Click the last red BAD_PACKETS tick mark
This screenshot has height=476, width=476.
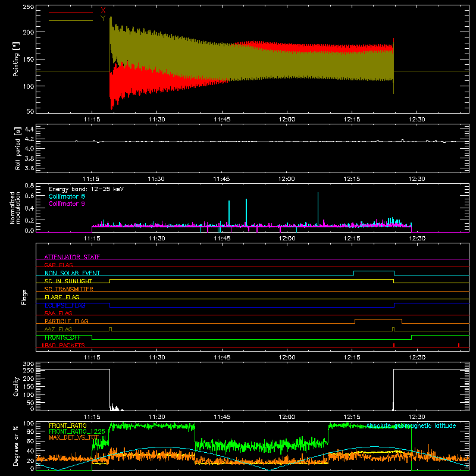coord(459,345)
